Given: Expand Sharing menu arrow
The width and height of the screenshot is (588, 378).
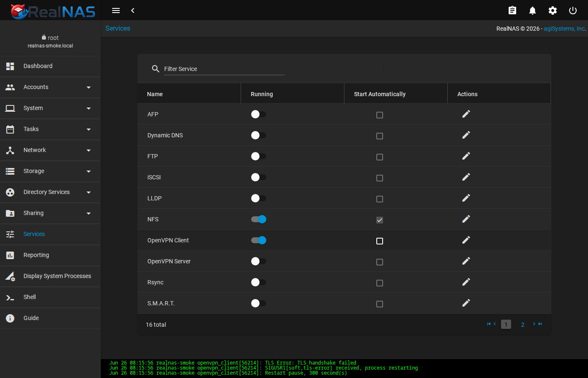Looking at the screenshot, I should [89, 213].
